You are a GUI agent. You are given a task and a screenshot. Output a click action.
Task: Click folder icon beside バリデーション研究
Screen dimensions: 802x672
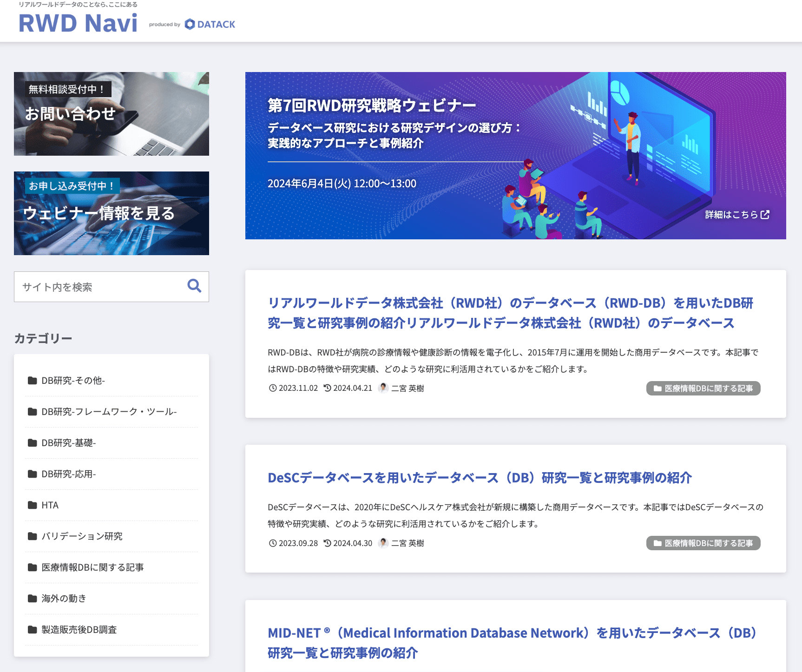(x=32, y=536)
